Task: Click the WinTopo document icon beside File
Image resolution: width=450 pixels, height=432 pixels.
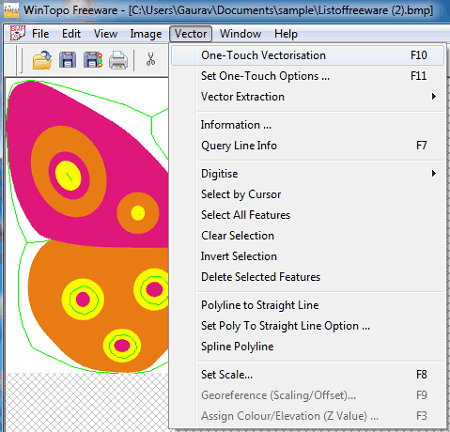Action: [x=17, y=33]
